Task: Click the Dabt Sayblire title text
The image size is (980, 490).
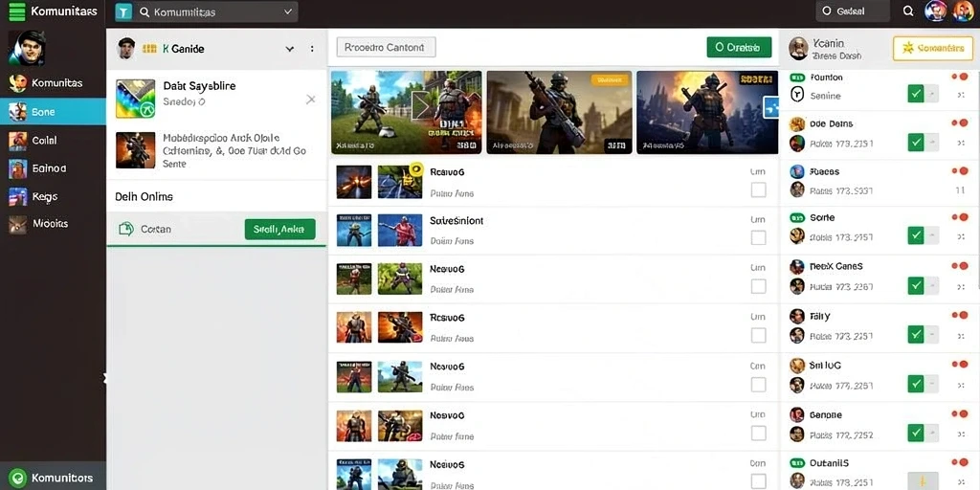Action: (199, 85)
